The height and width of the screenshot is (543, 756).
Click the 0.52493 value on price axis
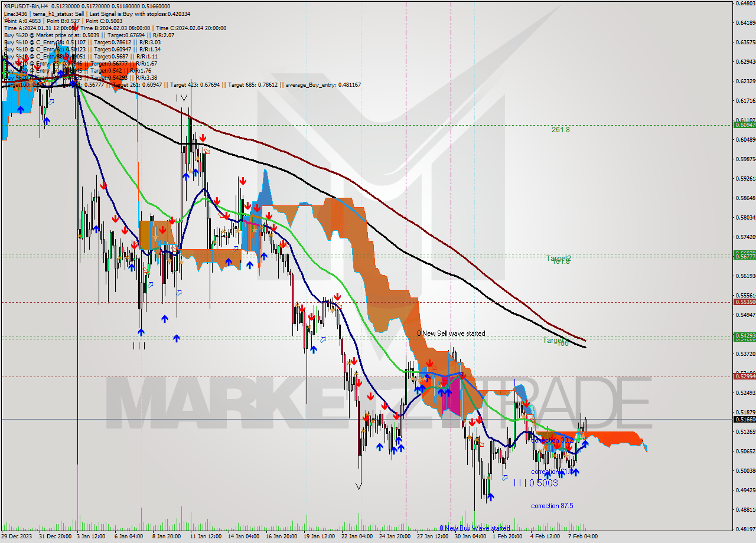click(745, 392)
